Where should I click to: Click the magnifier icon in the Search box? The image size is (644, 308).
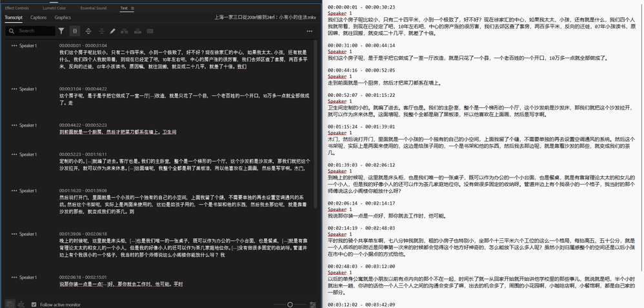pos(12,31)
